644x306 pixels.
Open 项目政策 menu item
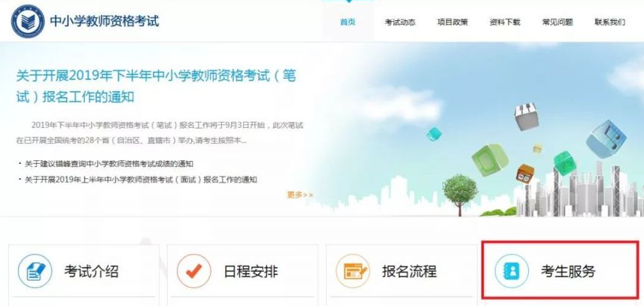click(x=452, y=22)
